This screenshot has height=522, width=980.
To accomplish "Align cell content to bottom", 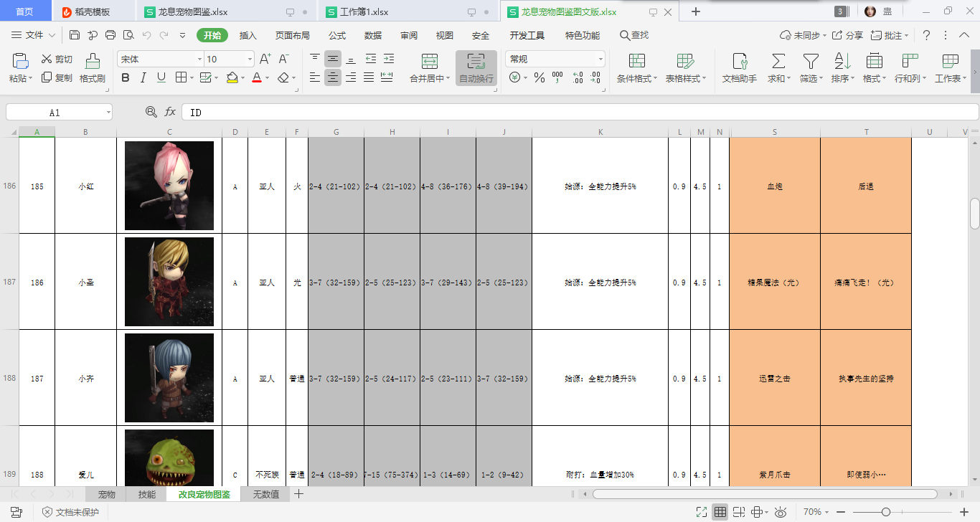I will click(351, 59).
